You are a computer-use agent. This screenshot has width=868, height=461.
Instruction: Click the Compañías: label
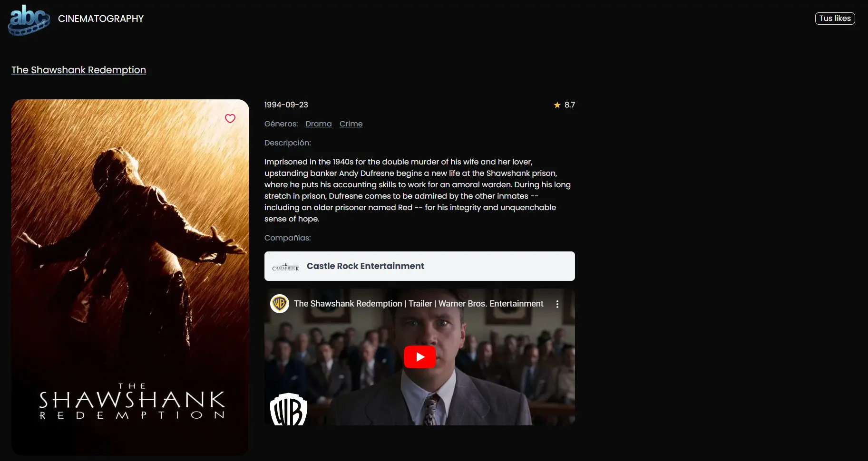click(288, 238)
